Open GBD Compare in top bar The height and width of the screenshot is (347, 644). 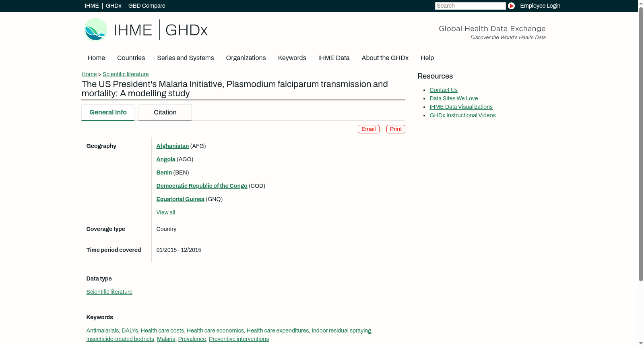[147, 6]
